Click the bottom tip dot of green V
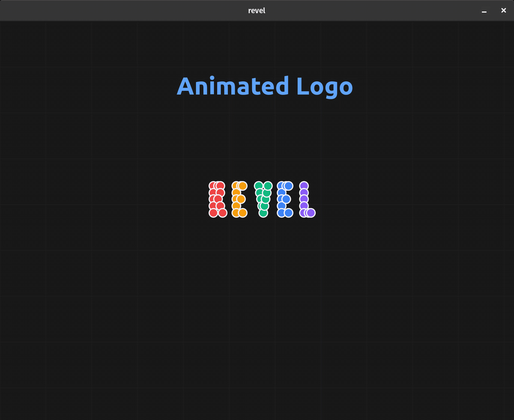 (x=263, y=213)
